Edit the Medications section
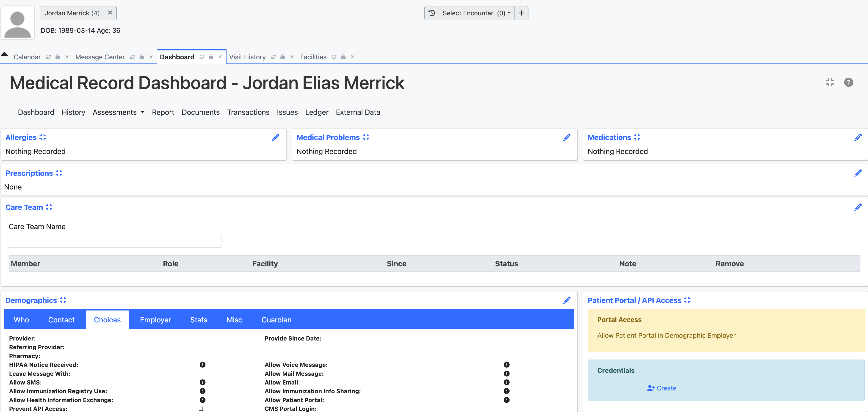868x412 pixels. [858, 137]
